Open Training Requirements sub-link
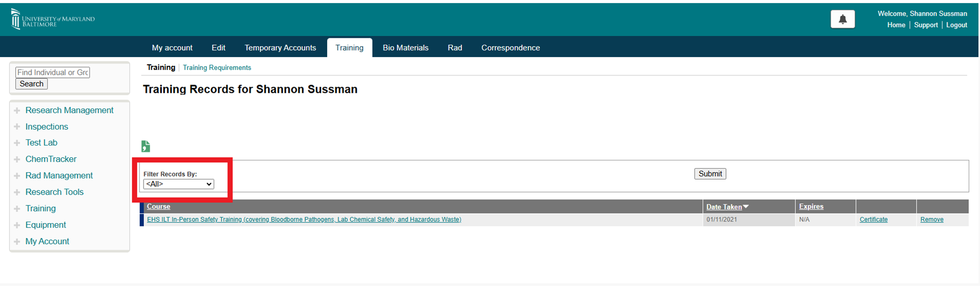 (x=217, y=68)
